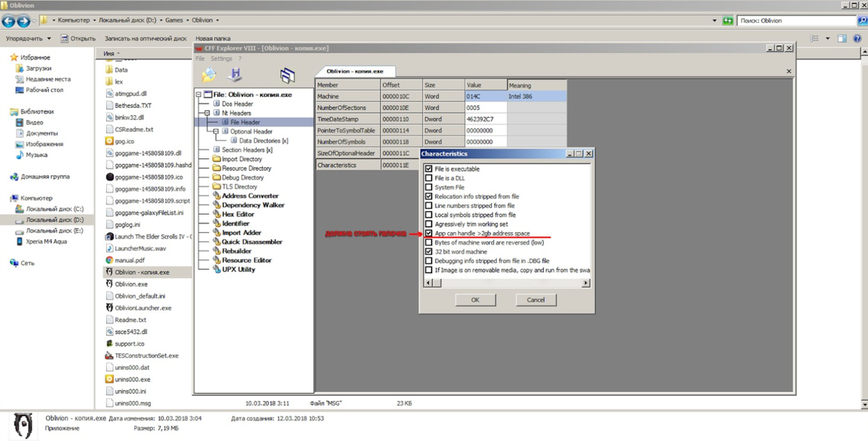Collapse the Nt Headers tree node

point(207,113)
